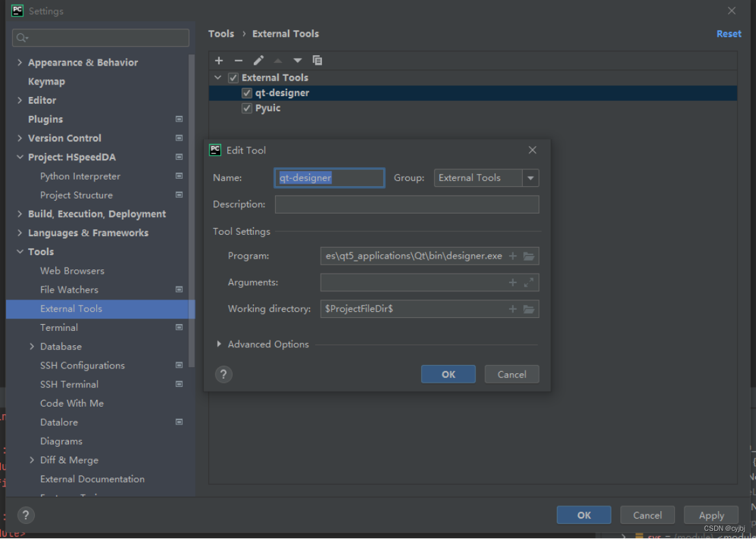Browse for Working directory folder
756x539 pixels.
pyautogui.click(x=528, y=309)
